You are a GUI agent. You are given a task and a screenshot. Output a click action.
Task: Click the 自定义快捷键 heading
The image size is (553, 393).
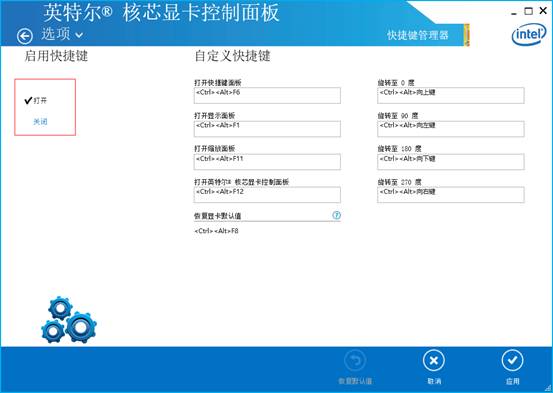pos(232,56)
